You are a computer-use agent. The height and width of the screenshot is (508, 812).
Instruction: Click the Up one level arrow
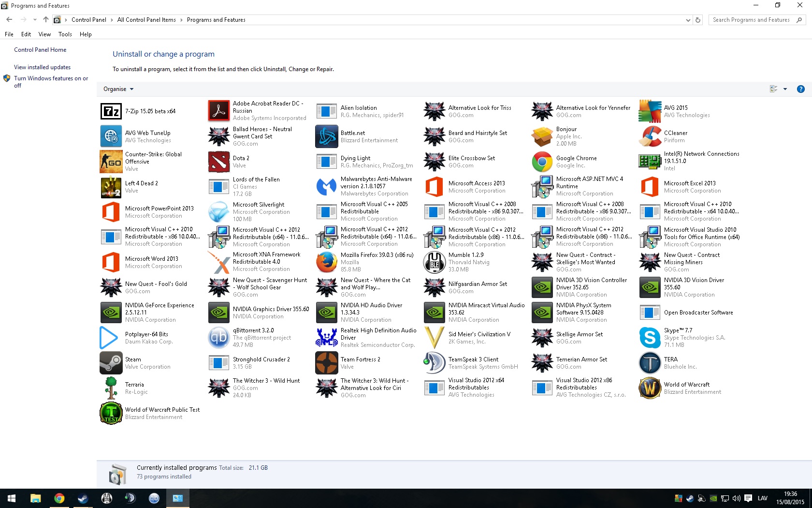click(x=45, y=20)
